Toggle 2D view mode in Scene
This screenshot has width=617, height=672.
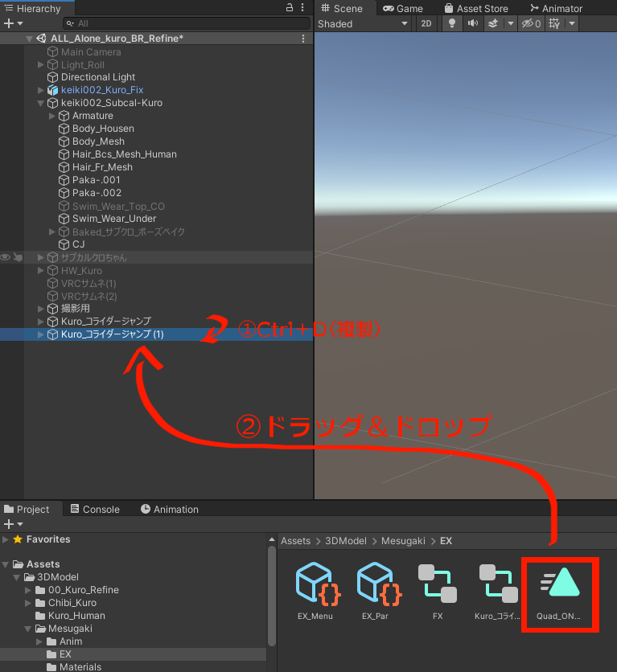point(426,23)
